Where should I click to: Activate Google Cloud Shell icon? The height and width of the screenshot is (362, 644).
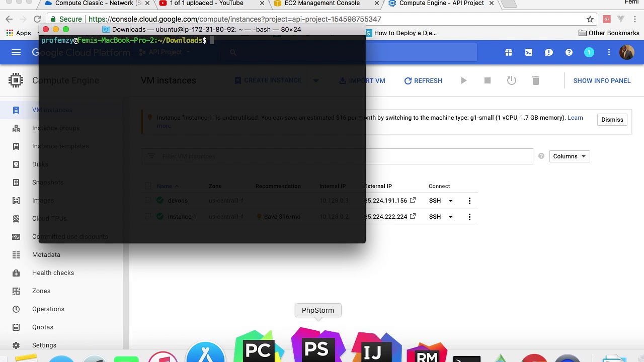pyautogui.click(x=529, y=52)
